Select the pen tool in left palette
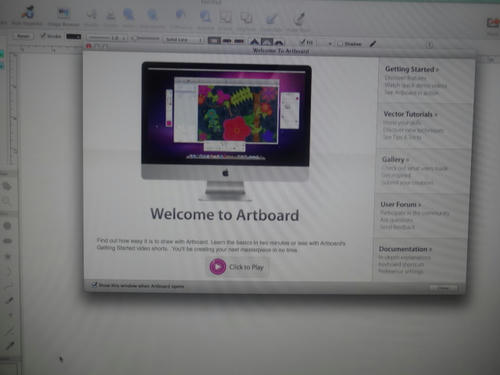This screenshot has width=500, height=375. coord(9,300)
